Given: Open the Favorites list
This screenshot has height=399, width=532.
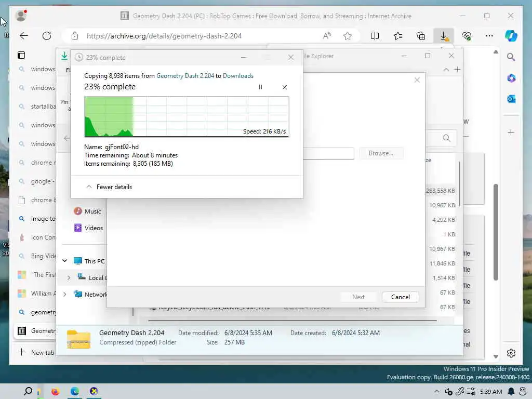Looking at the screenshot, I should pyautogui.click(x=398, y=36).
